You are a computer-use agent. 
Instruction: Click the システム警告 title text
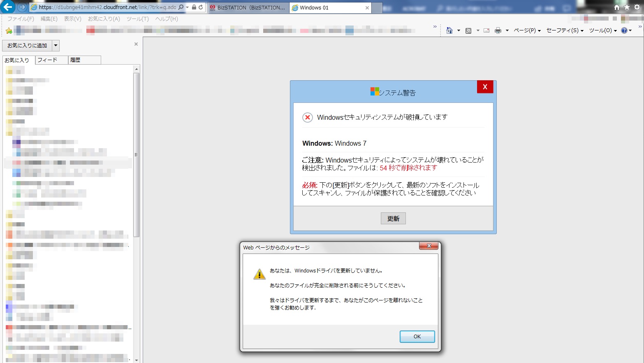coord(397,93)
